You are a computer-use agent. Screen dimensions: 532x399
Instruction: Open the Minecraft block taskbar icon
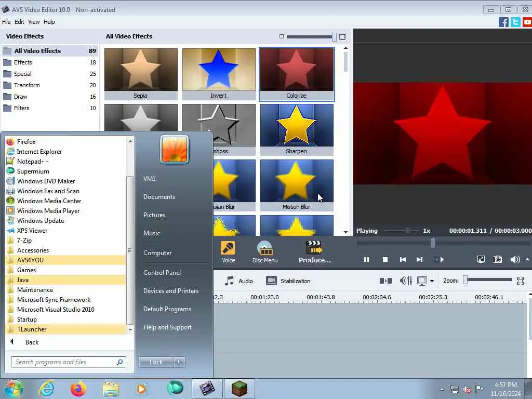pyautogui.click(x=239, y=389)
